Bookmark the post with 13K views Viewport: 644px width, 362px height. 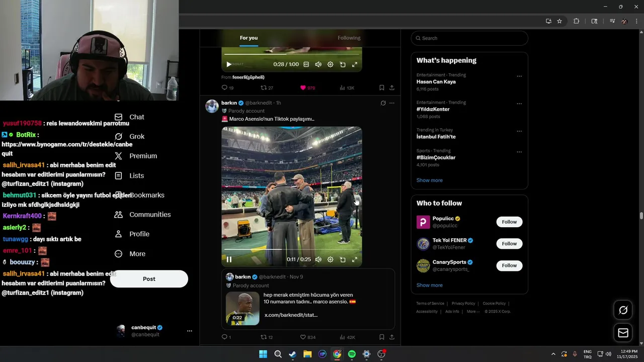pos(381,87)
